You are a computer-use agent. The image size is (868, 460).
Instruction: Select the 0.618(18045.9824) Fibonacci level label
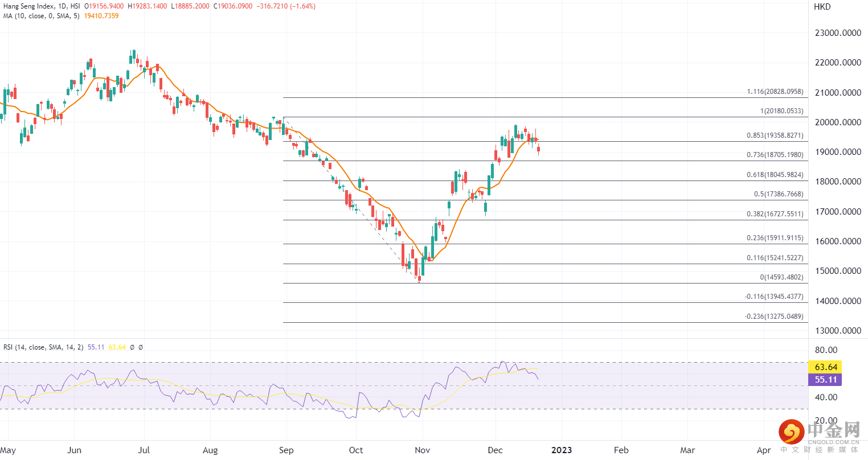tap(775, 175)
